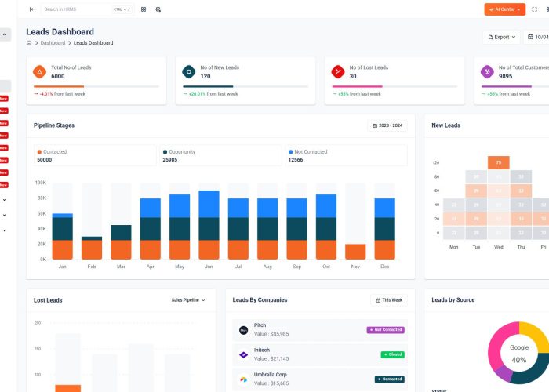This screenshot has width=549, height=392.
Task: Open the apps grid icon in top bar
Action: [144, 9]
